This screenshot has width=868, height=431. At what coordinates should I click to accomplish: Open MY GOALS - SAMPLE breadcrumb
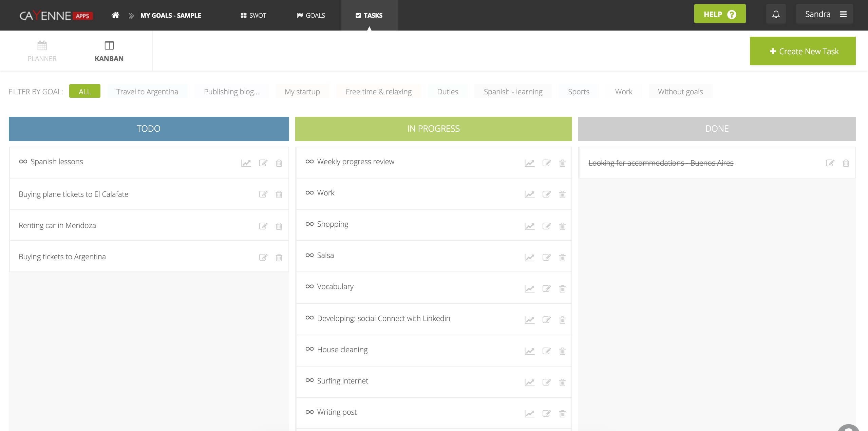171,15
